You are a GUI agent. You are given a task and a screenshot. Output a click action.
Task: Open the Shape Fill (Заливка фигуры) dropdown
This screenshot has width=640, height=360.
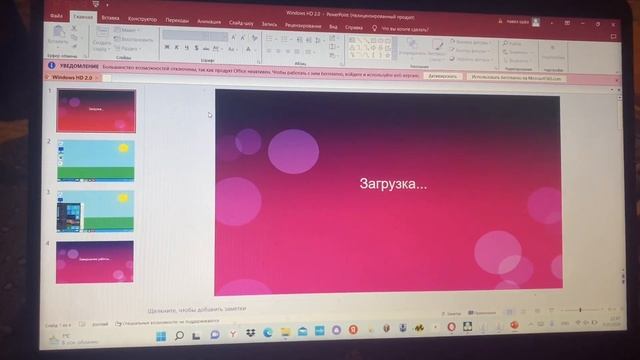click(471, 42)
